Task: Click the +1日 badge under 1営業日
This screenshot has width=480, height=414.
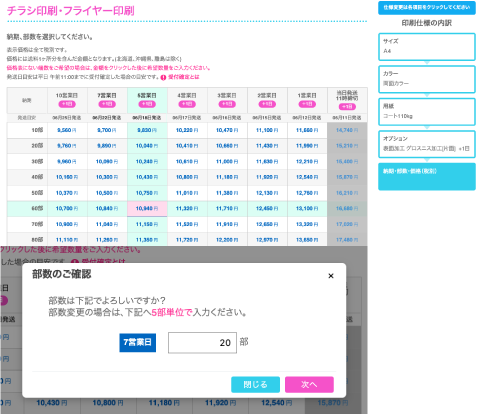Action: [307, 104]
